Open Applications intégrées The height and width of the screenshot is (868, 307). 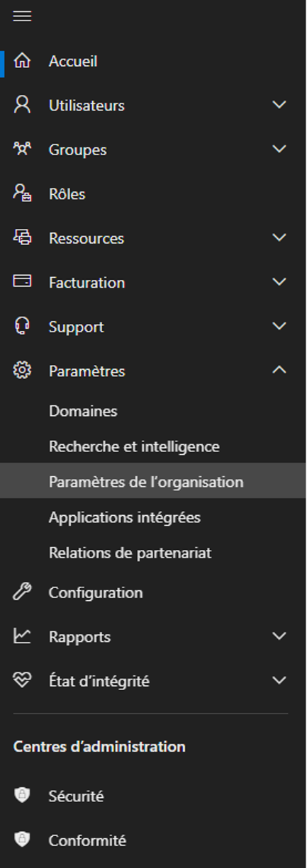tap(125, 517)
